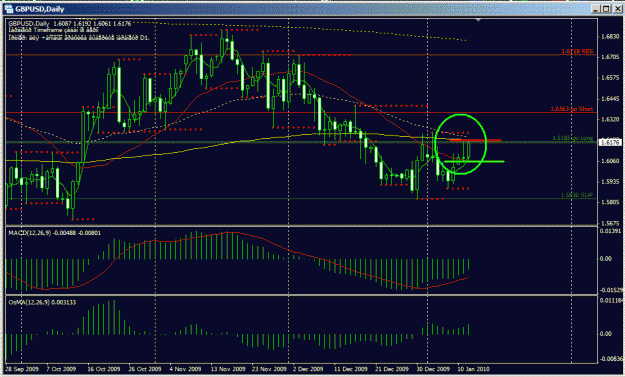Click the 2 Dec 2009 date label
Viewport: 625px width, 377px height.
[x=308, y=369]
